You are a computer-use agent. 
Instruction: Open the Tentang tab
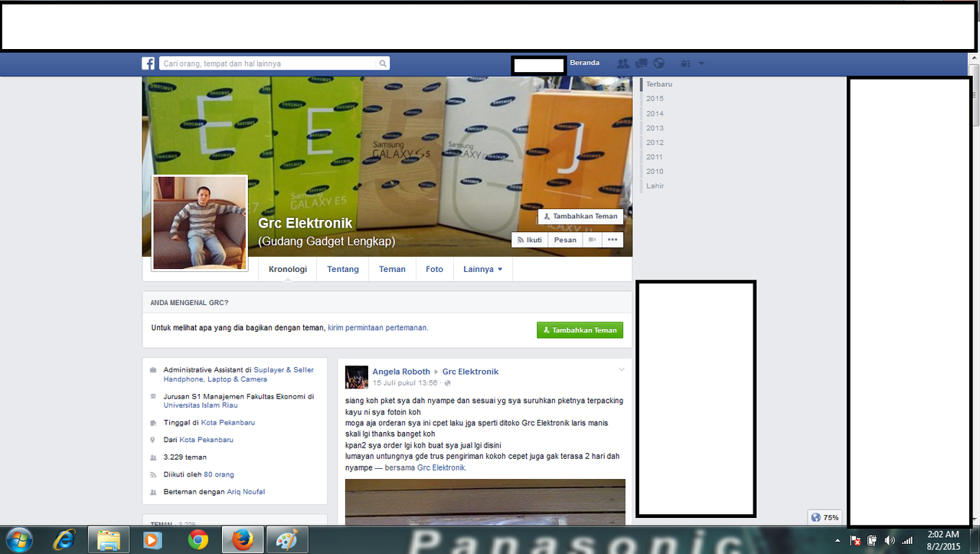click(x=343, y=269)
